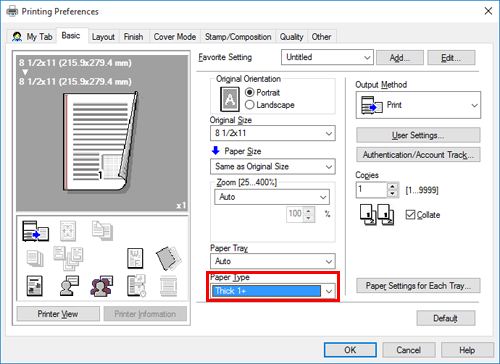
Task: Click the print output icon in the settings panel
Action: (36, 231)
